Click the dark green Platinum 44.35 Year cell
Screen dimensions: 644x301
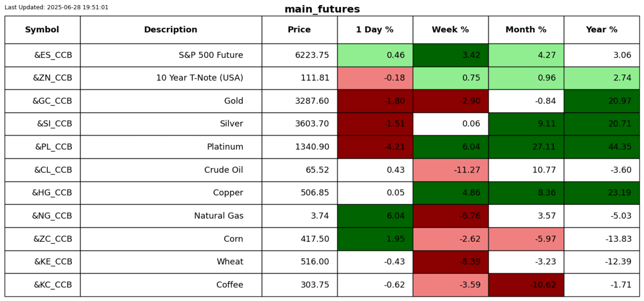click(x=602, y=147)
